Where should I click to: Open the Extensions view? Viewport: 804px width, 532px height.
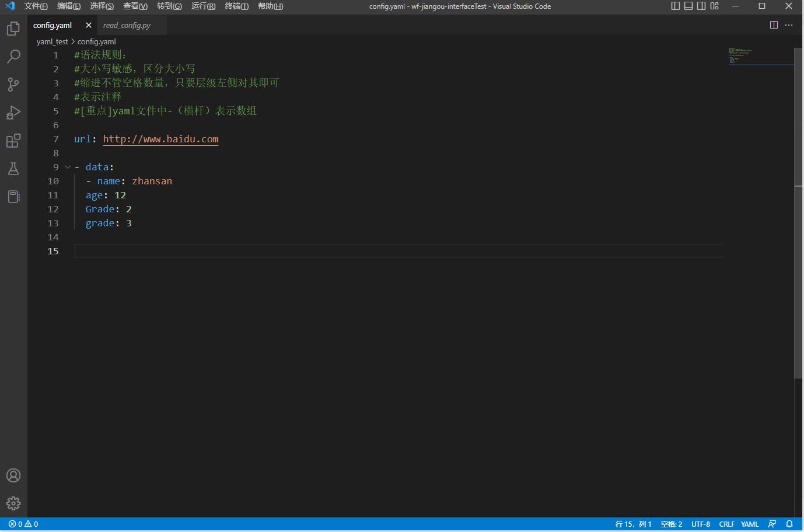pos(13,141)
